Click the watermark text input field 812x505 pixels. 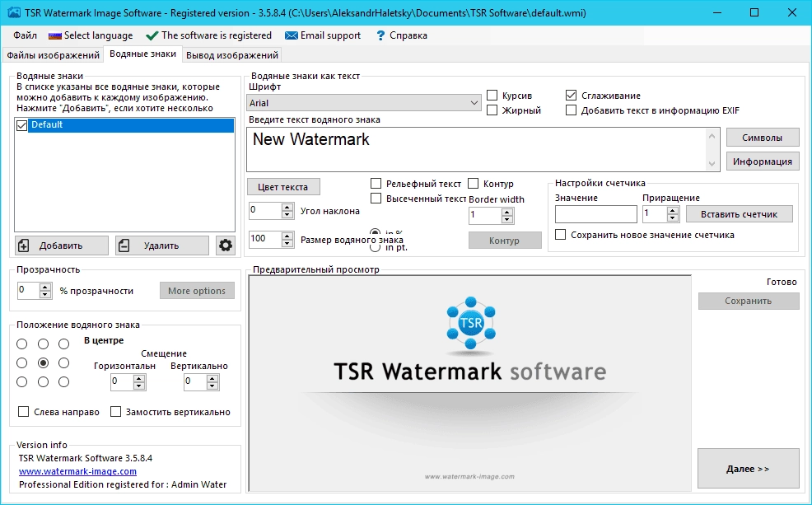pos(477,150)
